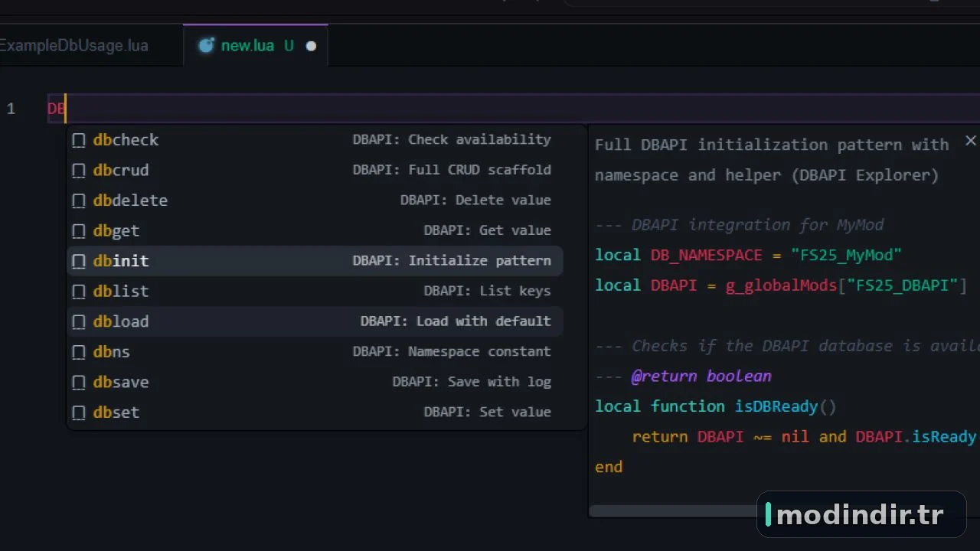Click "DBAPI: Namespace constant" description
The width and height of the screenshot is (980, 551).
point(452,351)
